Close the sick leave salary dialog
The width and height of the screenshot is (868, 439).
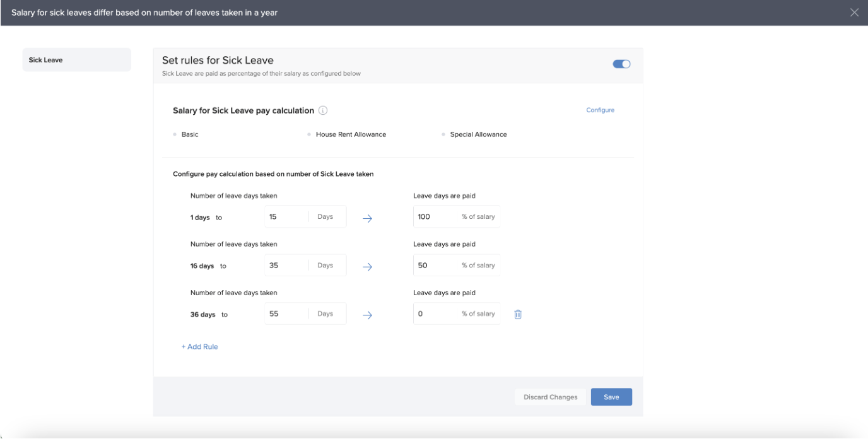click(854, 13)
